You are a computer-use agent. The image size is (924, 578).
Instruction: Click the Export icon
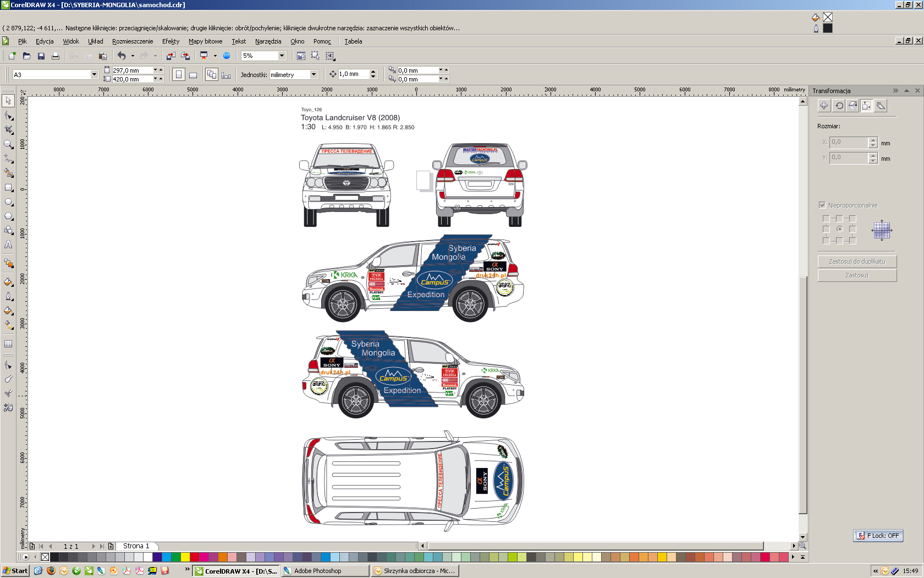(185, 56)
